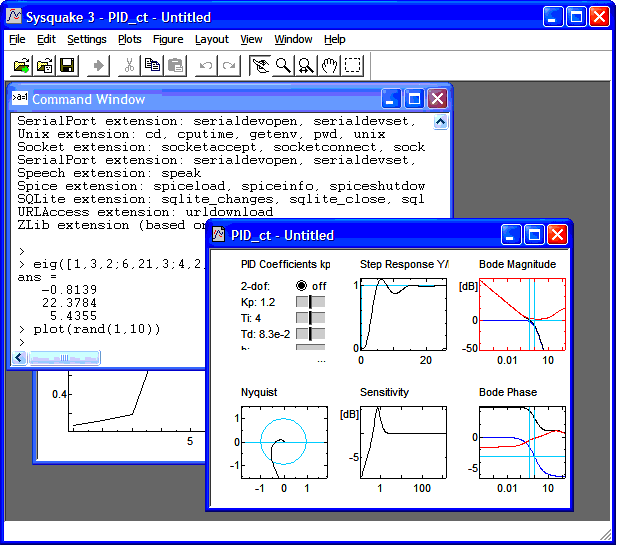Click the Command Window horizontal scrollbar

[64, 357]
